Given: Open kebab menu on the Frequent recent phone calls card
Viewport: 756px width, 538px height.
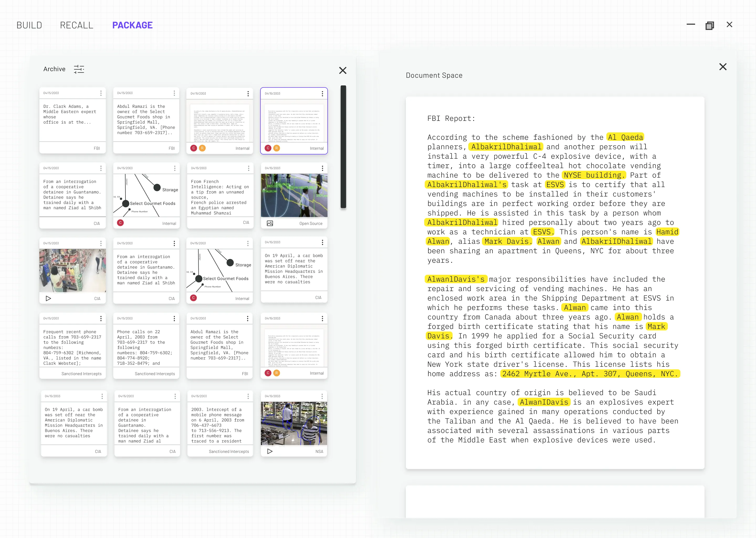Looking at the screenshot, I should [x=101, y=318].
